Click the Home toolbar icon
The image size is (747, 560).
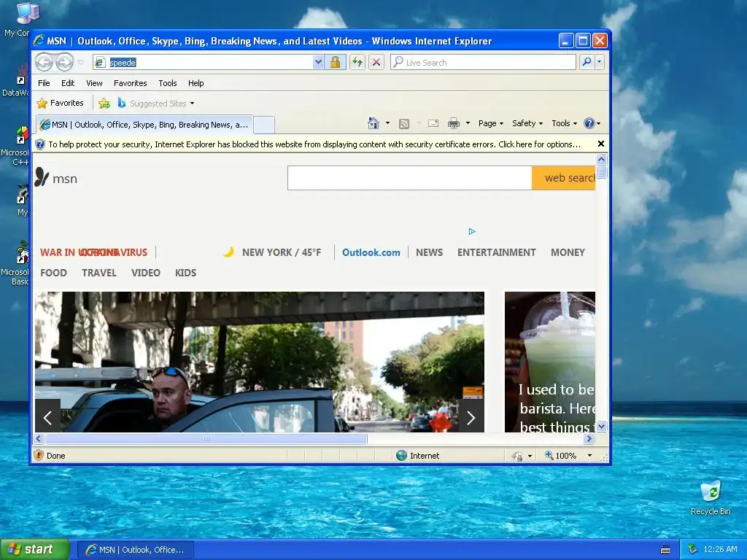373,123
